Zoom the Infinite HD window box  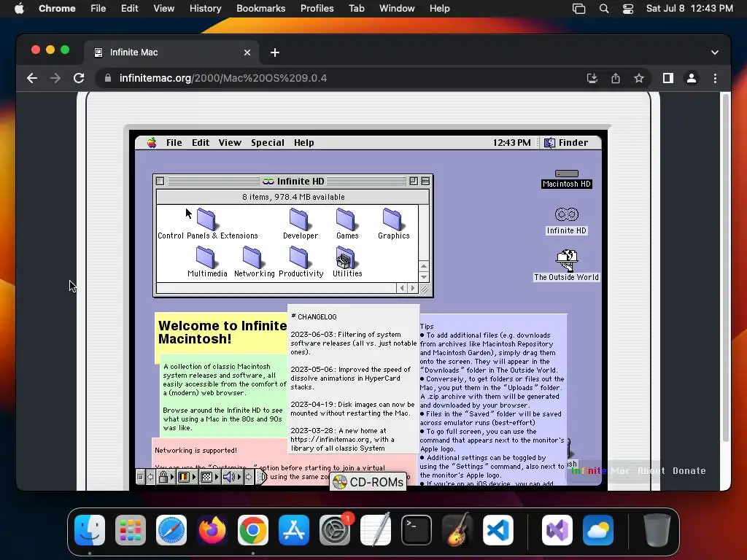[x=413, y=181]
